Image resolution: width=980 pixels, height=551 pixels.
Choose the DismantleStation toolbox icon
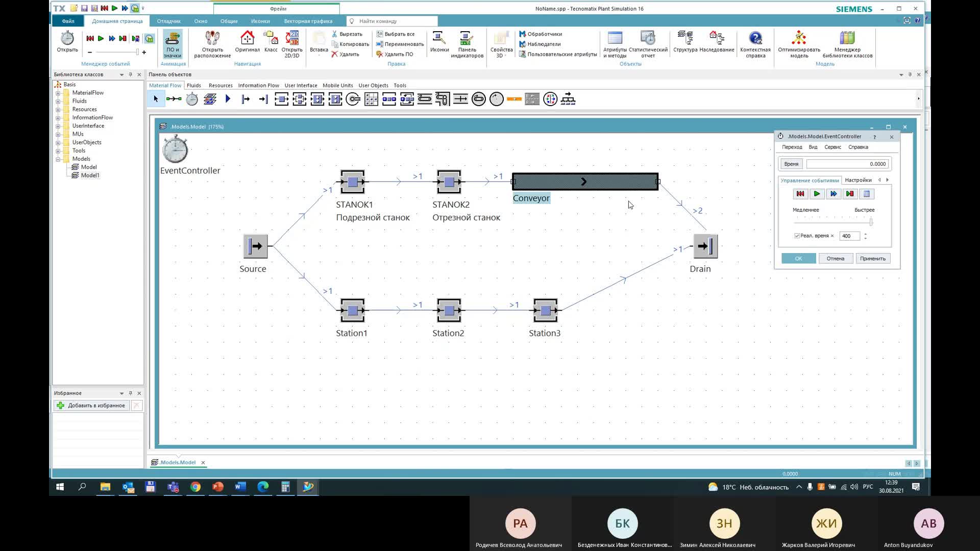[x=335, y=99]
